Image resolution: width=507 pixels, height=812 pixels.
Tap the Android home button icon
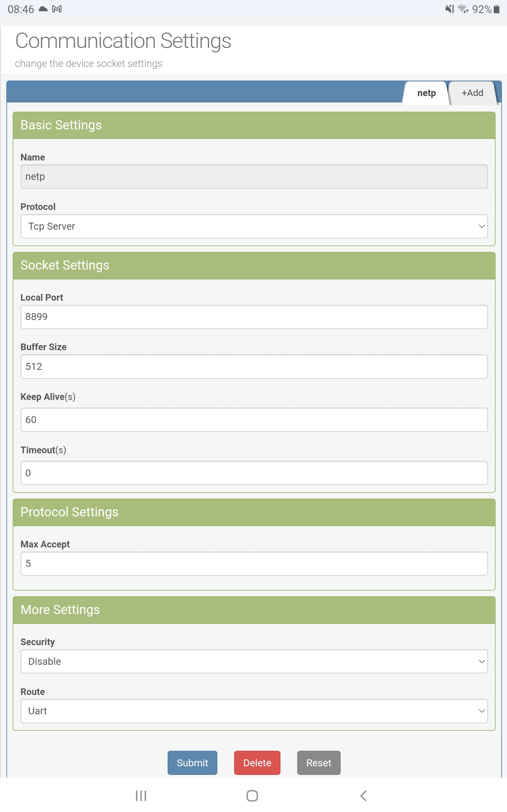click(x=252, y=796)
